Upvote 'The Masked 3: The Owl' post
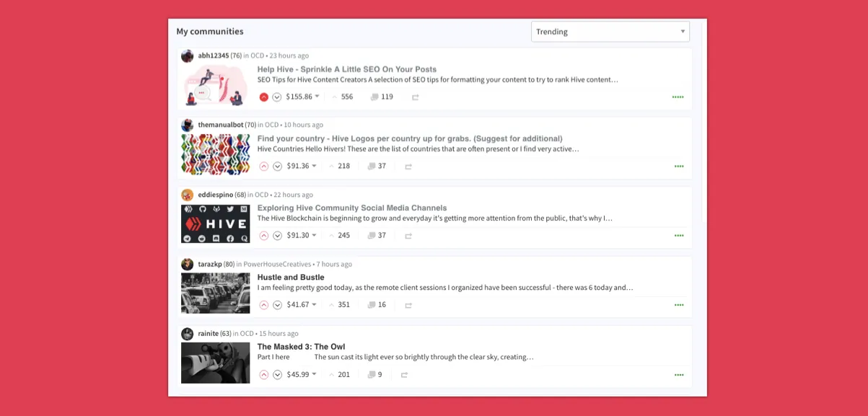 click(x=264, y=374)
